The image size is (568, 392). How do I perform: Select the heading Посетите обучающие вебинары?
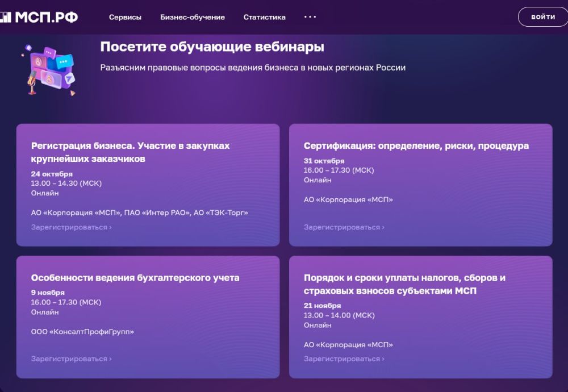[x=212, y=47]
